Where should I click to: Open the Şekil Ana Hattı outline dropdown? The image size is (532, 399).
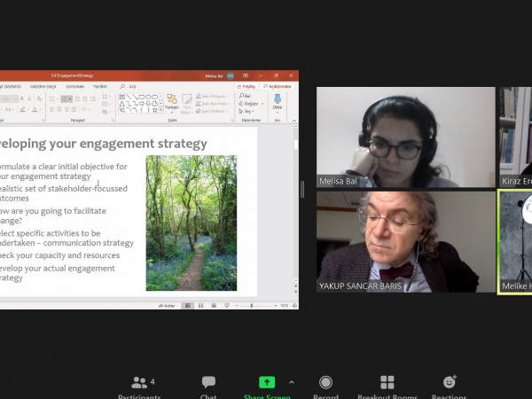(x=213, y=104)
